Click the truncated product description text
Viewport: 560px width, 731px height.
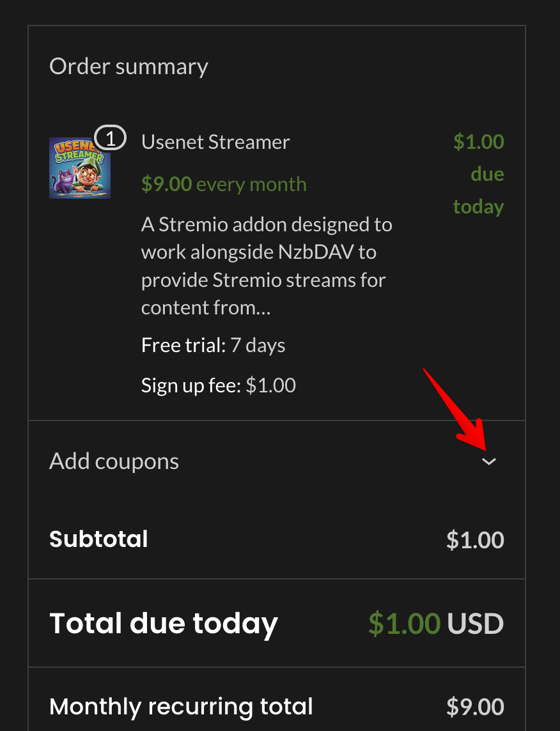pyautogui.click(x=266, y=265)
